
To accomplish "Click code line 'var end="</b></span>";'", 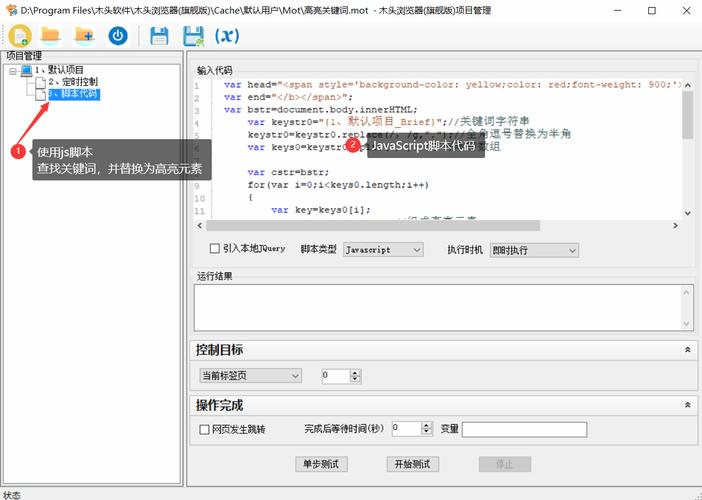I will pos(288,97).
